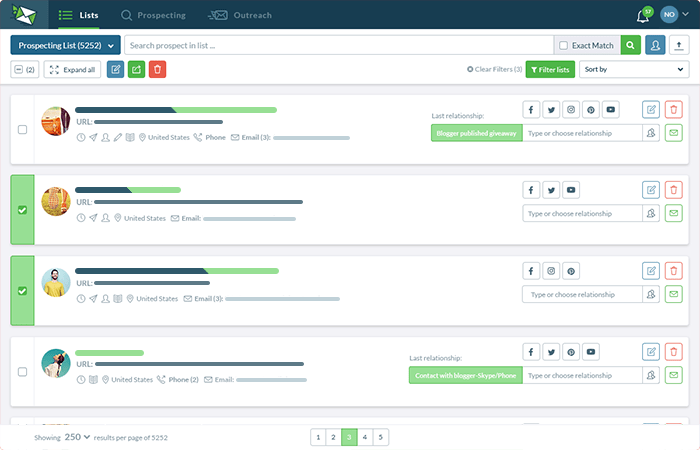Screen dimensions: 700x450
Task: Switch to the Lists tab
Action: tap(79, 15)
